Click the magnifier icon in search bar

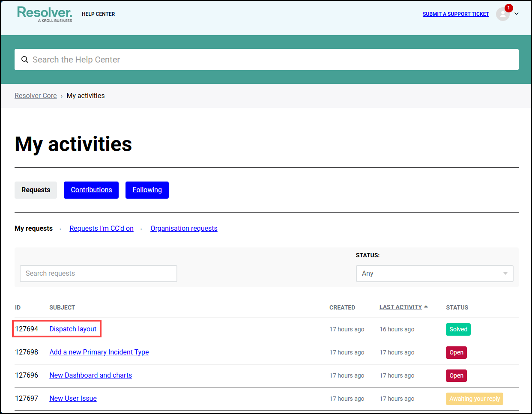point(25,60)
